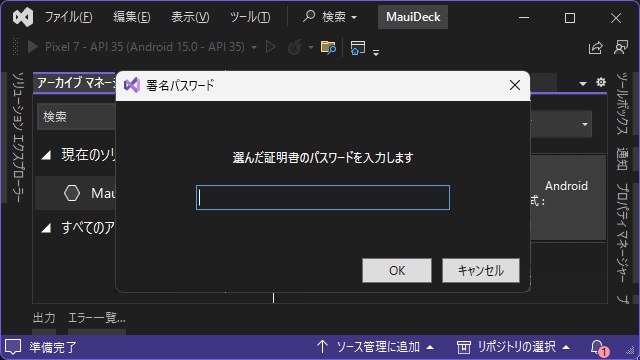640x360 pixels.
Task: Collapse the すべてのアーカイブ tree group
Action: point(46,228)
